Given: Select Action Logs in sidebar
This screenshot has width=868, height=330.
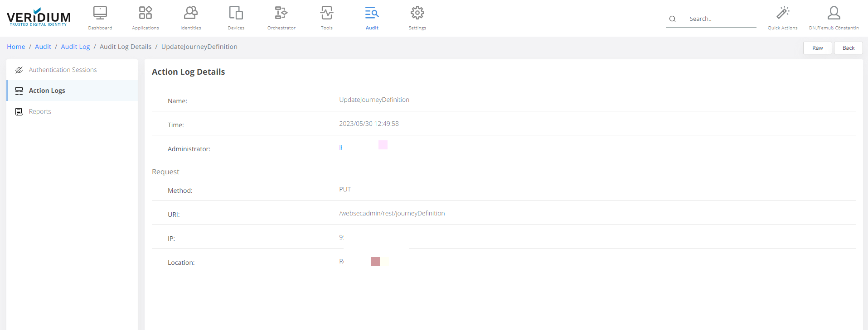Looking at the screenshot, I should [x=47, y=91].
